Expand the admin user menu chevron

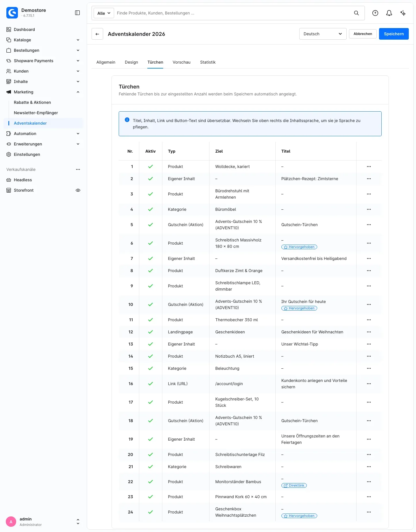(x=78, y=522)
